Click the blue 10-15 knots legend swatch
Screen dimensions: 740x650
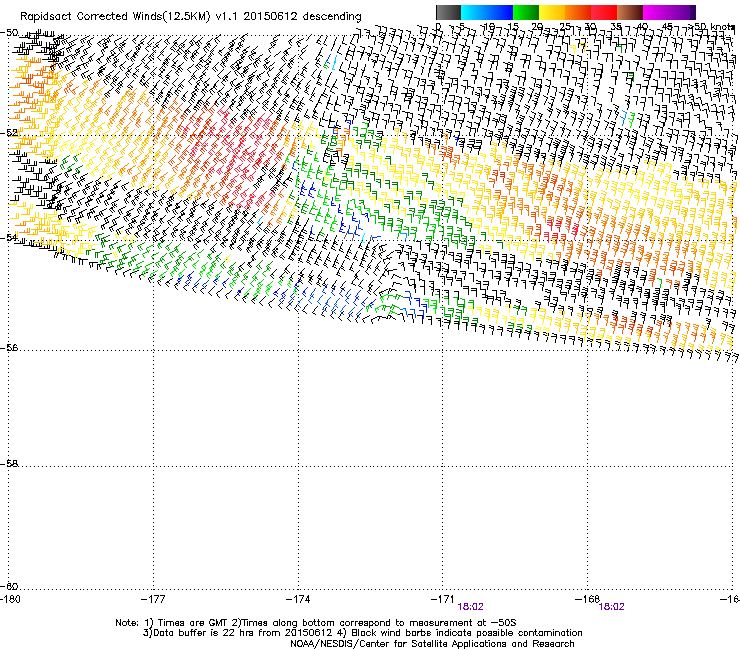click(500, 12)
